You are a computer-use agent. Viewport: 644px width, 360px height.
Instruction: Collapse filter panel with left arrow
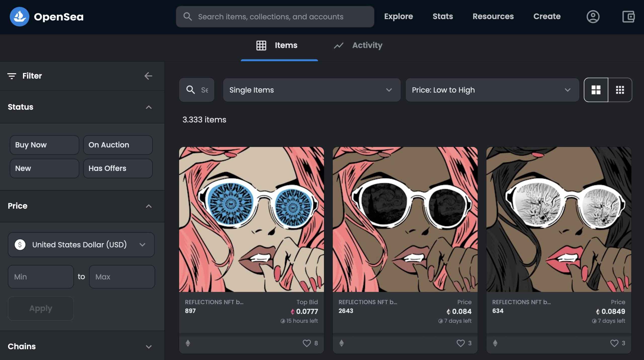[x=148, y=76]
